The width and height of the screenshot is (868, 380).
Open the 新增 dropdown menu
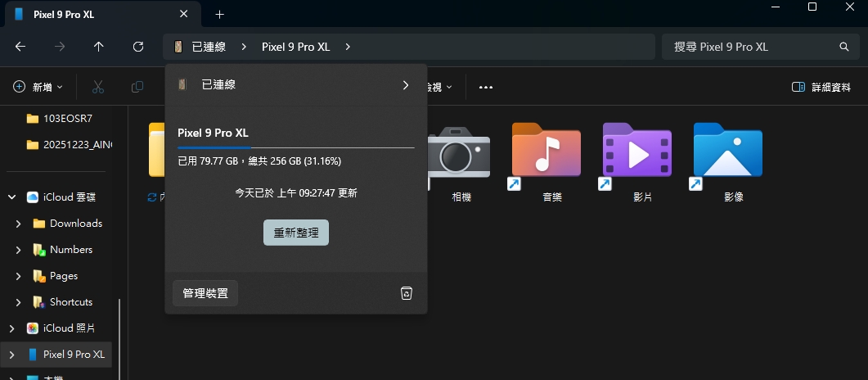point(38,87)
